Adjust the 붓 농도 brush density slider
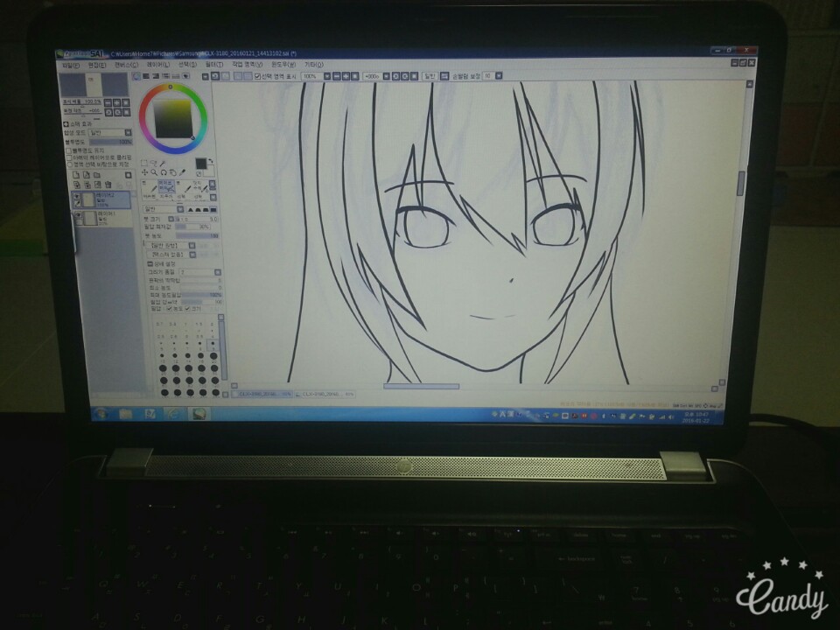Screen dimensions: 840x630 [197, 235]
